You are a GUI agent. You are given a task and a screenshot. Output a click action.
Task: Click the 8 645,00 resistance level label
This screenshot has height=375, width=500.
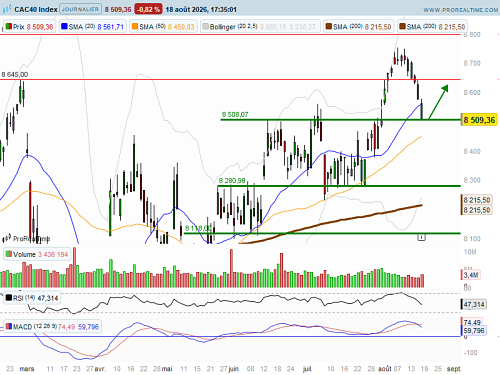point(15,74)
